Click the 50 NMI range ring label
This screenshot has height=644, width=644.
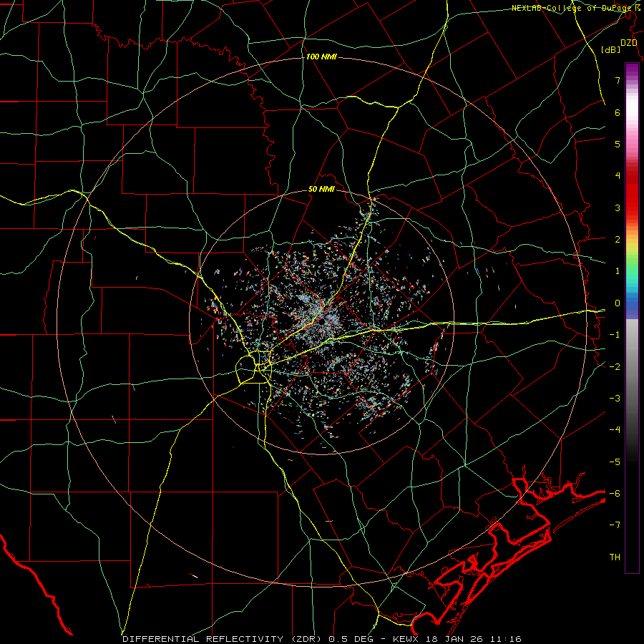click(x=321, y=190)
